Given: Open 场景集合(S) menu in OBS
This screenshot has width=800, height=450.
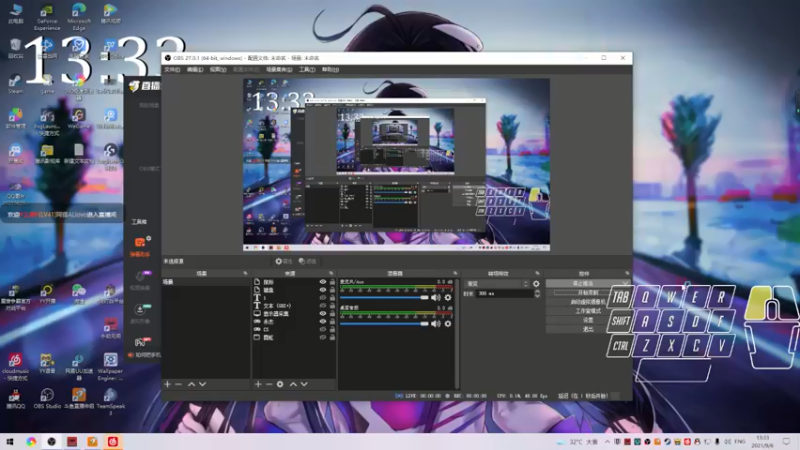Looking at the screenshot, I should pyautogui.click(x=279, y=69).
